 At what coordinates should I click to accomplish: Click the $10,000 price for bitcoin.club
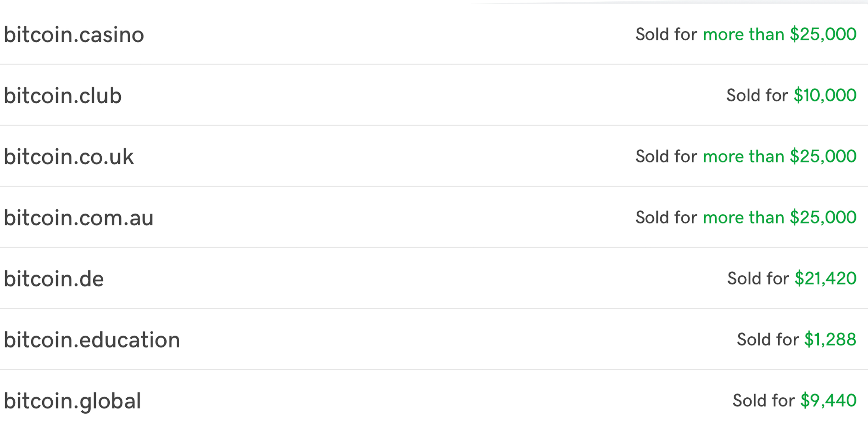(x=825, y=95)
